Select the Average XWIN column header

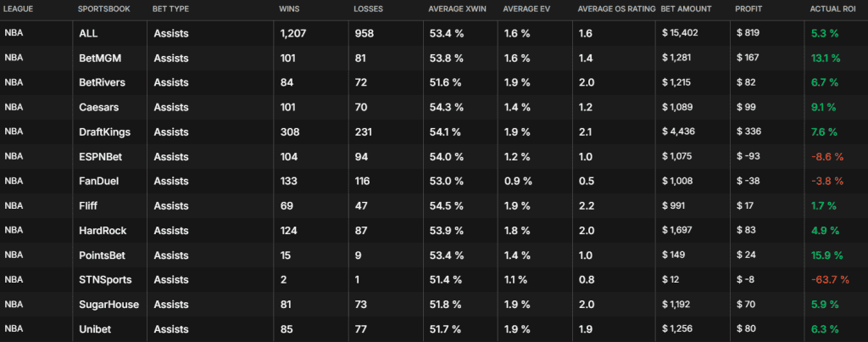click(453, 9)
